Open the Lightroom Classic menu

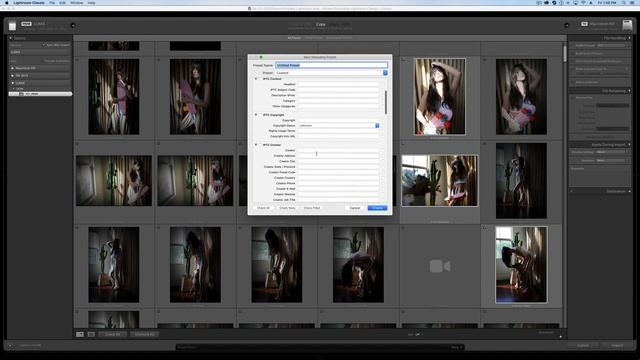coord(29,3)
